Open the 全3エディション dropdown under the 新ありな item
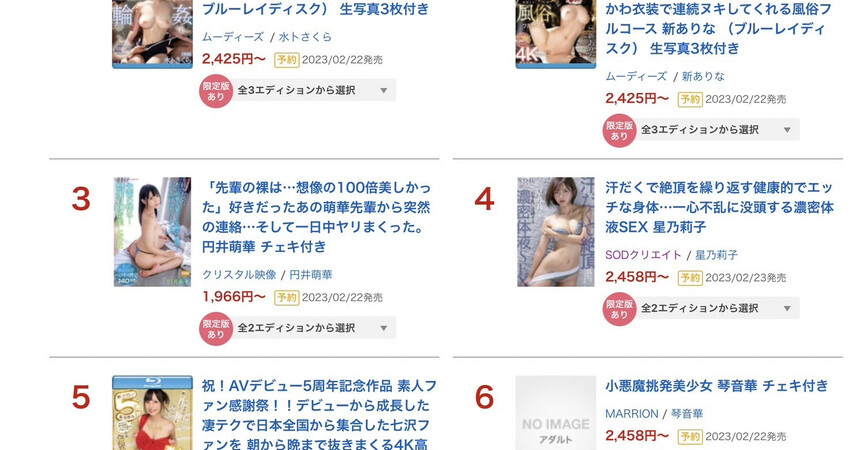The width and height of the screenshot is (850, 450). pyautogui.click(x=718, y=130)
